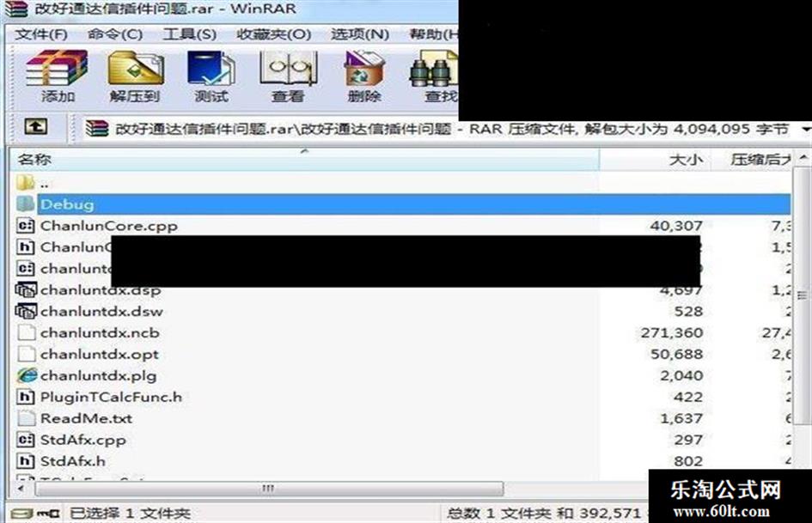
Task: Open the 选项(N) menu
Action: (360, 34)
